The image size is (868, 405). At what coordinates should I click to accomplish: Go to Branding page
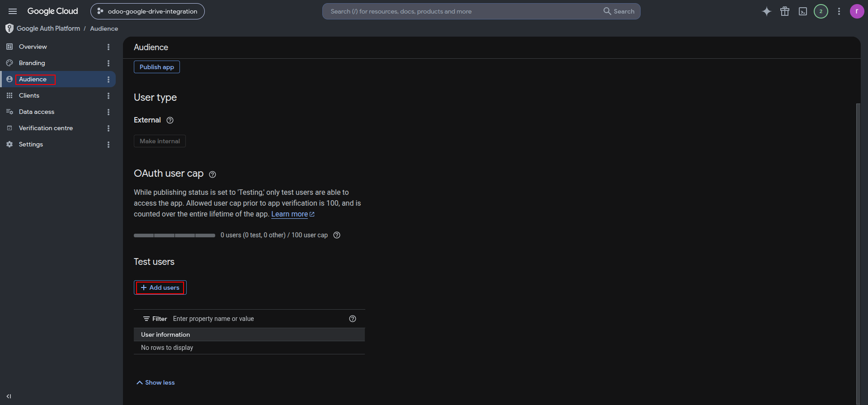(x=32, y=63)
